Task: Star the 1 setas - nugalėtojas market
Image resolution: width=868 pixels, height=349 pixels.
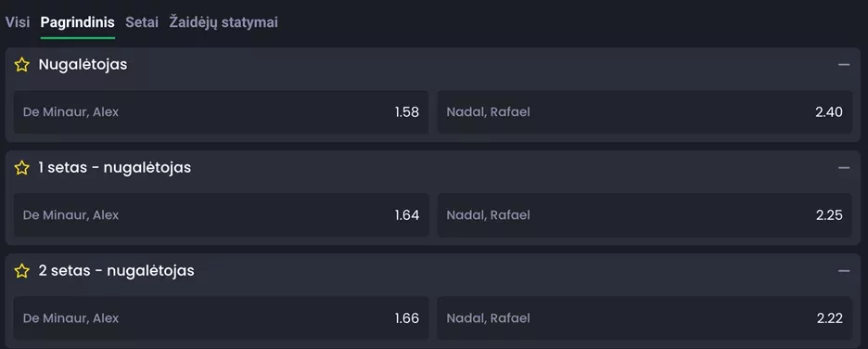Action: [x=21, y=168]
